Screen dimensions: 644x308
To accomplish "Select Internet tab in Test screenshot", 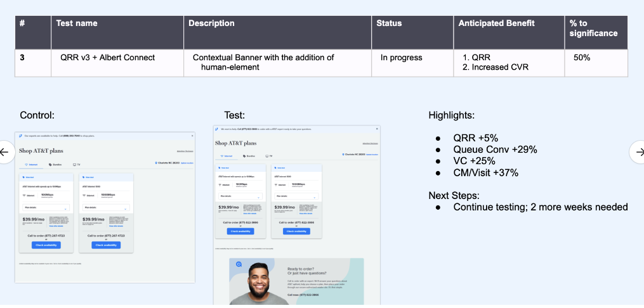I will (225, 157).
